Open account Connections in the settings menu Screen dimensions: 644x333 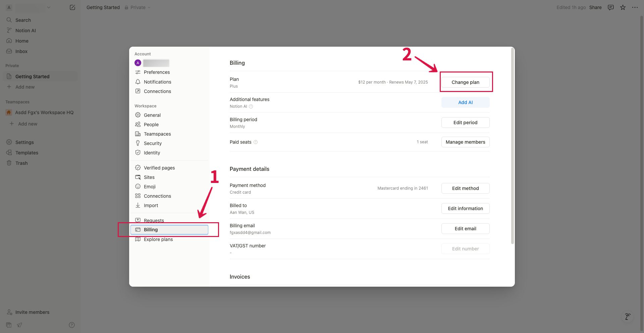tap(169, 91)
